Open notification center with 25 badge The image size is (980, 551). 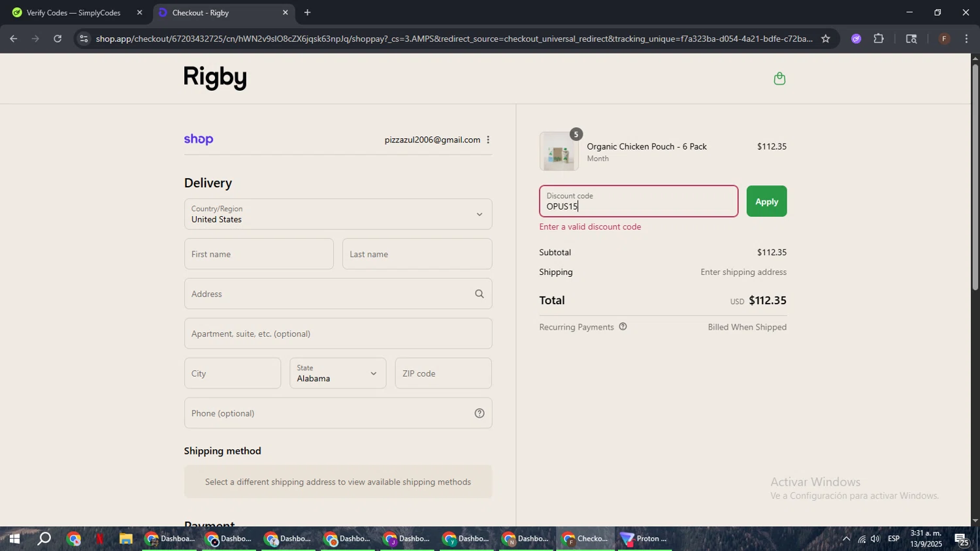[962, 539]
